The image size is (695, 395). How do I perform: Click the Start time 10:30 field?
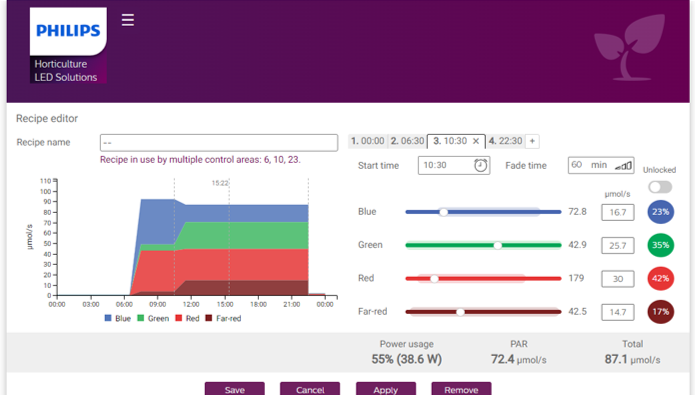(x=454, y=165)
